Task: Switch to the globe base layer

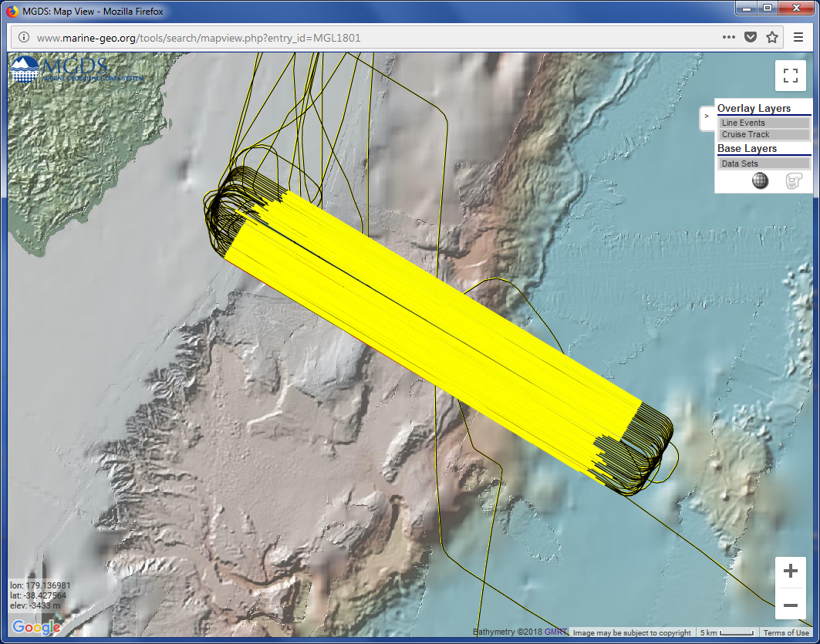Action: pyautogui.click(x=760, y=180)
